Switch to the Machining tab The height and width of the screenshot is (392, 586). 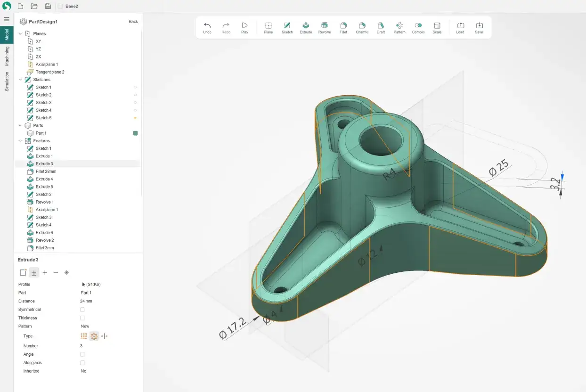pos(7,56)
